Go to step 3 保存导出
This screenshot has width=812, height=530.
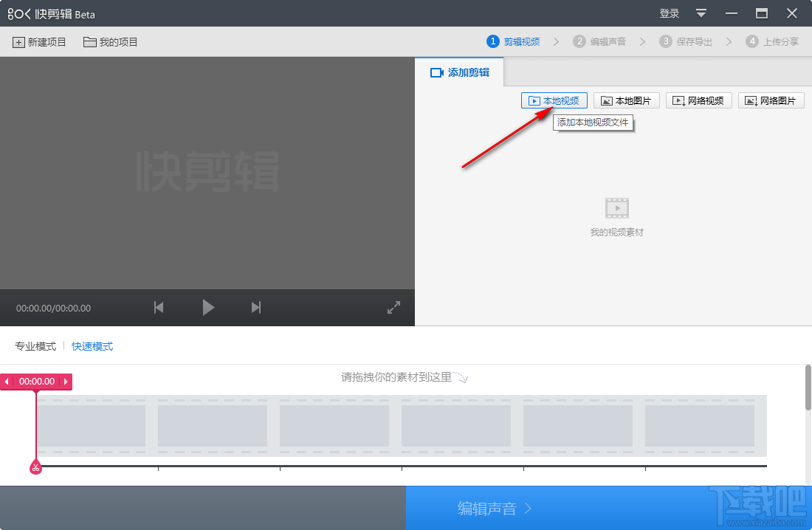(x=686, y=41)
